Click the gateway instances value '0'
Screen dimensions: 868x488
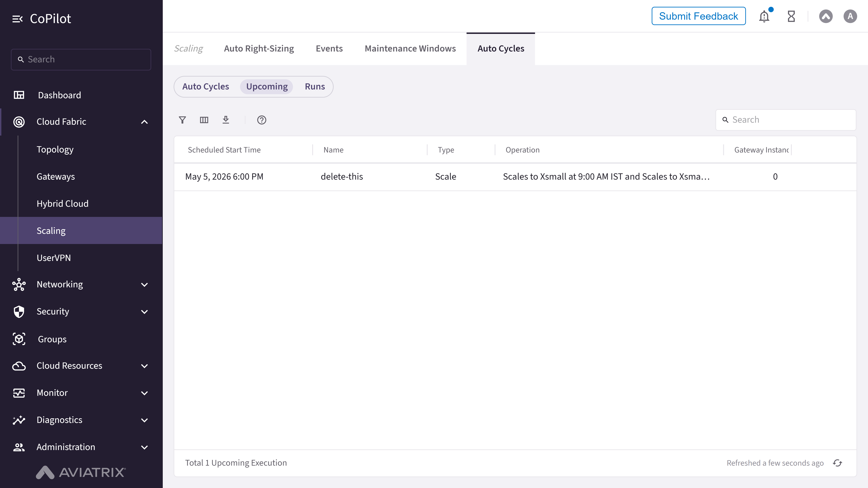[x=775, y=177]
